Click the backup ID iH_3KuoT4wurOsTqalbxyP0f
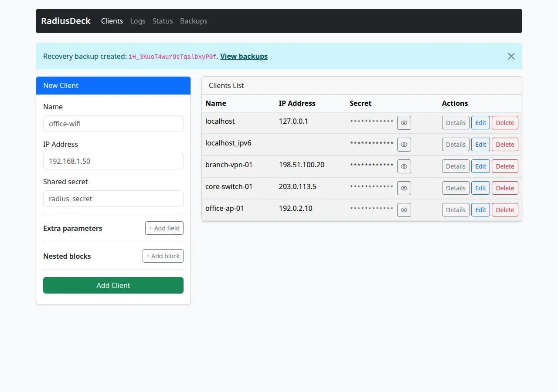This screenshot has width=558, height=392. point(173,57)
